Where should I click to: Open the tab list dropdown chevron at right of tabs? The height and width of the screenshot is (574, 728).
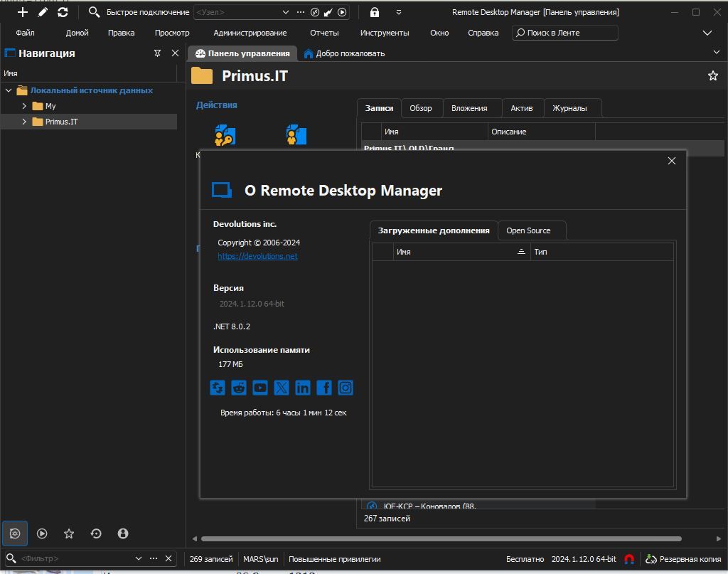pos(717,53)
